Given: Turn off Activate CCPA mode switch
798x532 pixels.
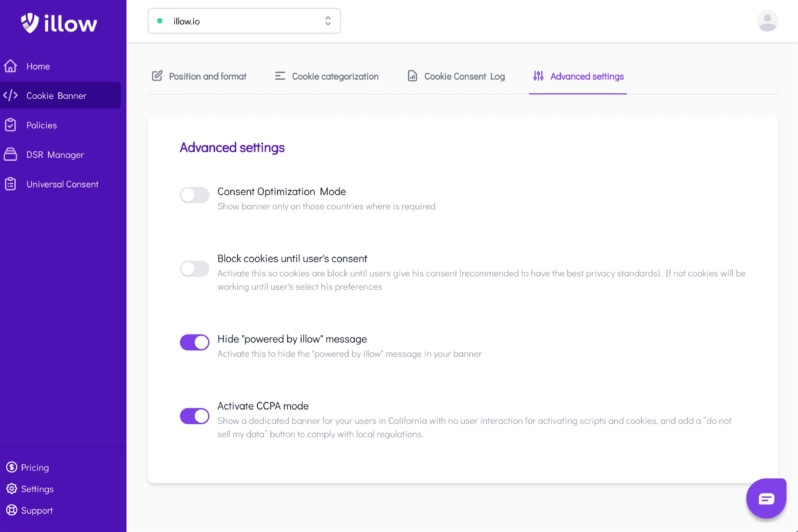Looking at the screenshot, I should click(195, 416).
